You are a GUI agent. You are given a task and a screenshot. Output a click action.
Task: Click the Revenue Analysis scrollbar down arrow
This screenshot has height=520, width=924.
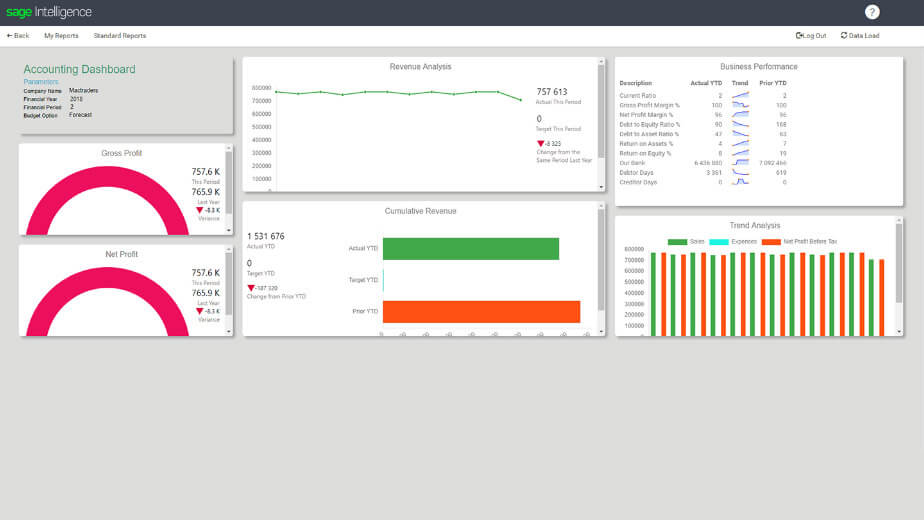(601, 187)
